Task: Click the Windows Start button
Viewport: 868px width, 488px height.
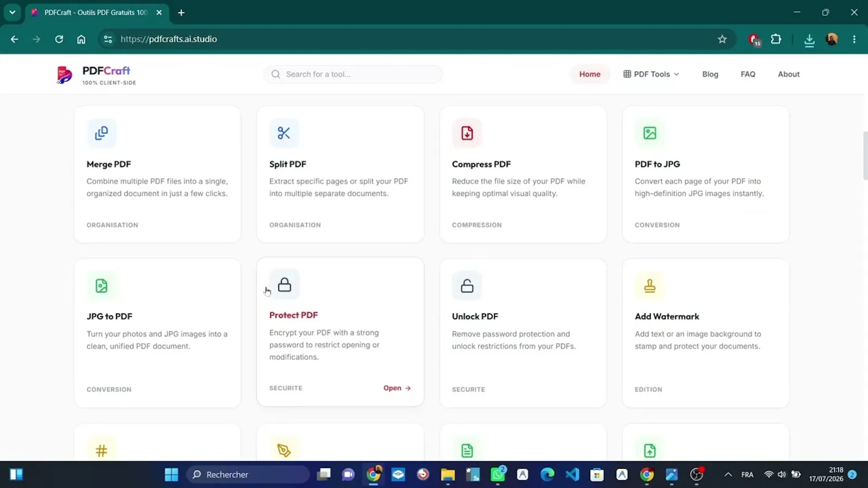Action: click(x=171, y=474)
